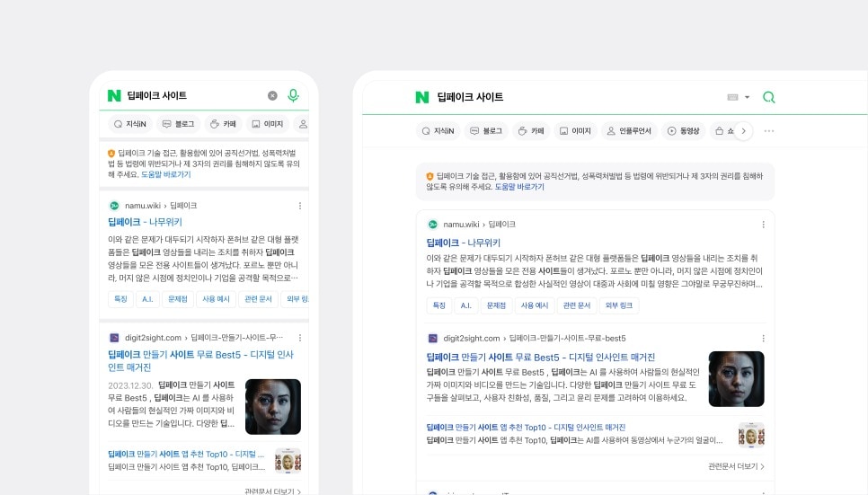
Task: Open the three-dot more menu beside desktop tabs
Action: coord(769,131)
